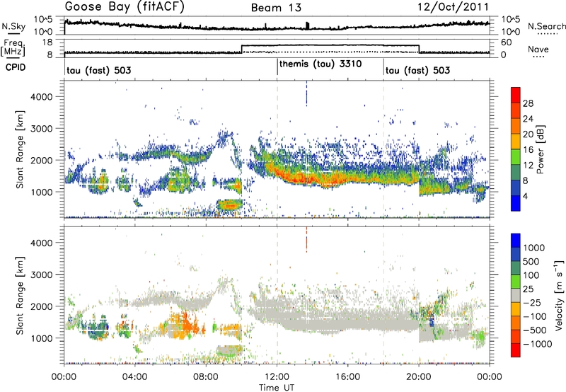Click the 'Slant Range [km]' label of power panel
This screenshot has width=566, height=392.
tap(20, 149)
